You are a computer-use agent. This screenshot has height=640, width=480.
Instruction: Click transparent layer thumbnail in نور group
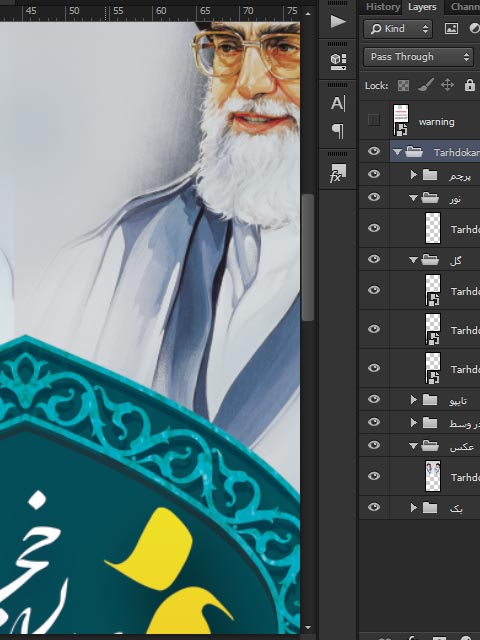coord(433,228)
